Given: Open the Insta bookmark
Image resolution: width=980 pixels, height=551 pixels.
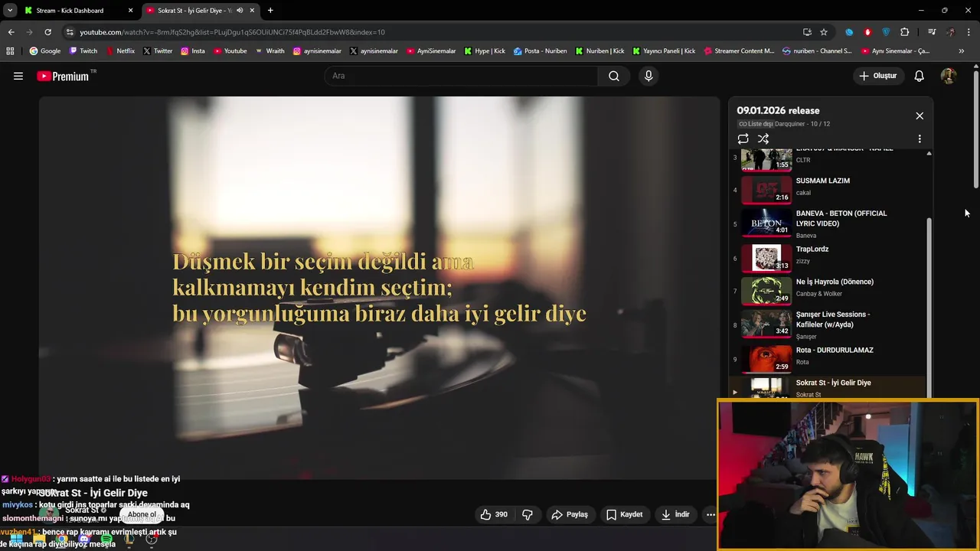Looking at the screenshot, I should (x=193, y=51).
